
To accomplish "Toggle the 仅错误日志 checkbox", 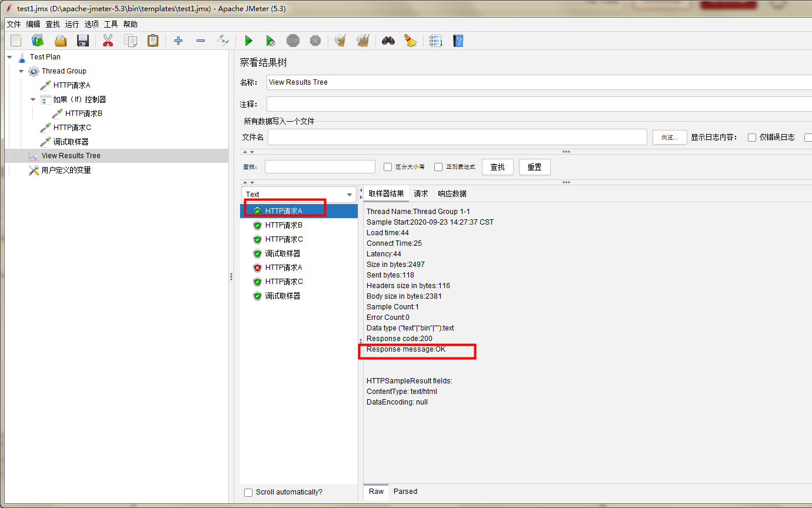I will (x=752, y=138).
